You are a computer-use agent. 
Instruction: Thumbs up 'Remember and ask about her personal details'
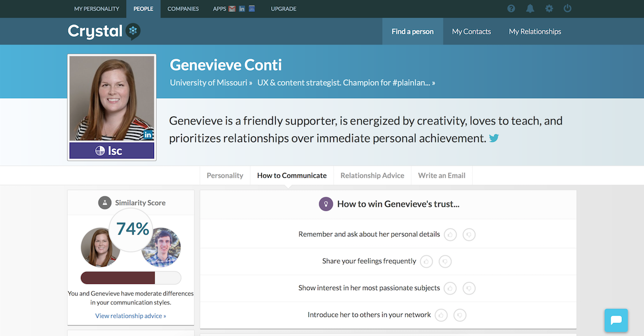point(450,235)
